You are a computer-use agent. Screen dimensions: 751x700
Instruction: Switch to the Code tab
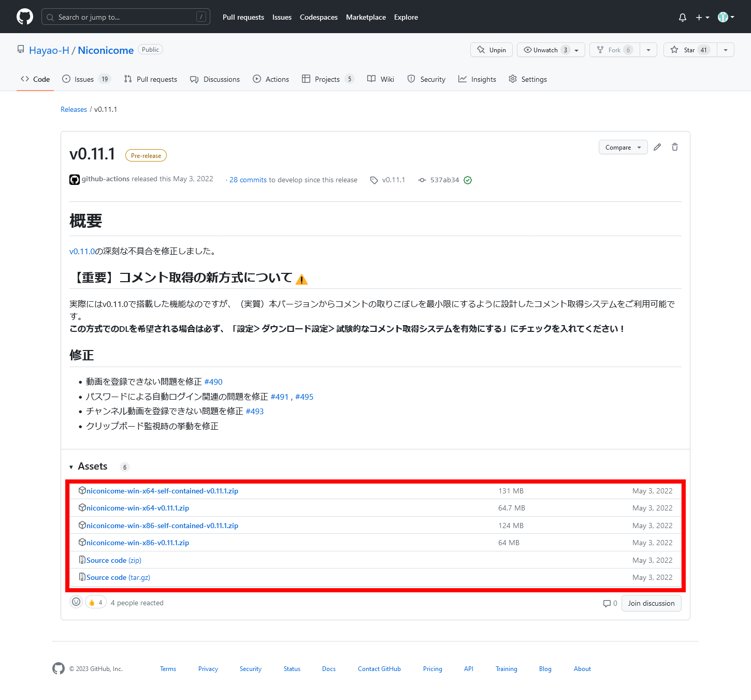pyautogui.click(x=35, y=79)
